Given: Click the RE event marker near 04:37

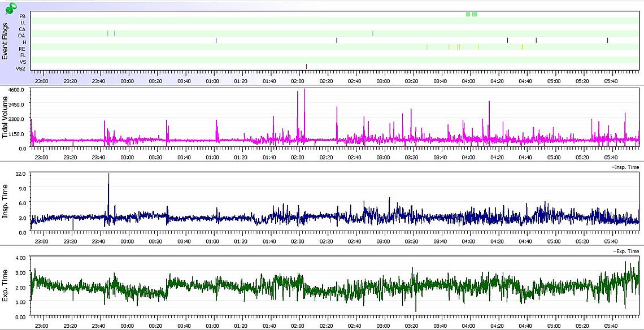Looking at the screenshot, I should (523, 47).
